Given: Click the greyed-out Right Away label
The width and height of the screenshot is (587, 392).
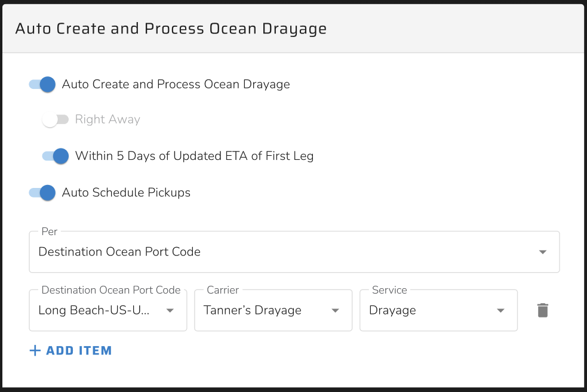Looking at the screenshot, I should coord(107,119).
